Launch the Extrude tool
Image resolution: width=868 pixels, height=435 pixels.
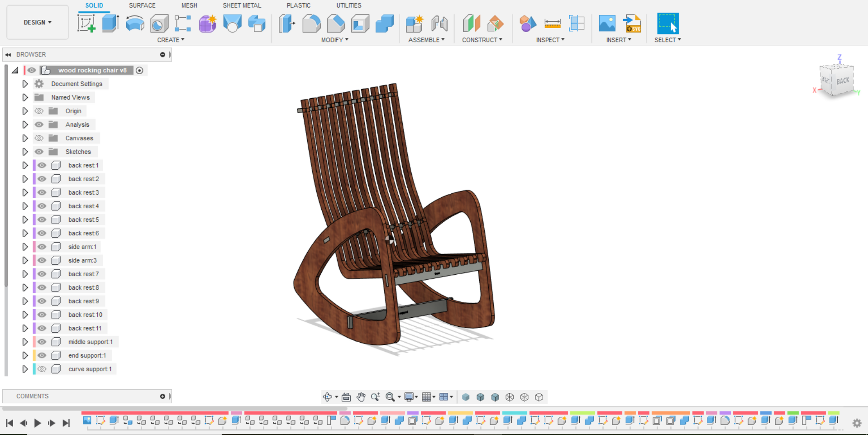[110, 23]
